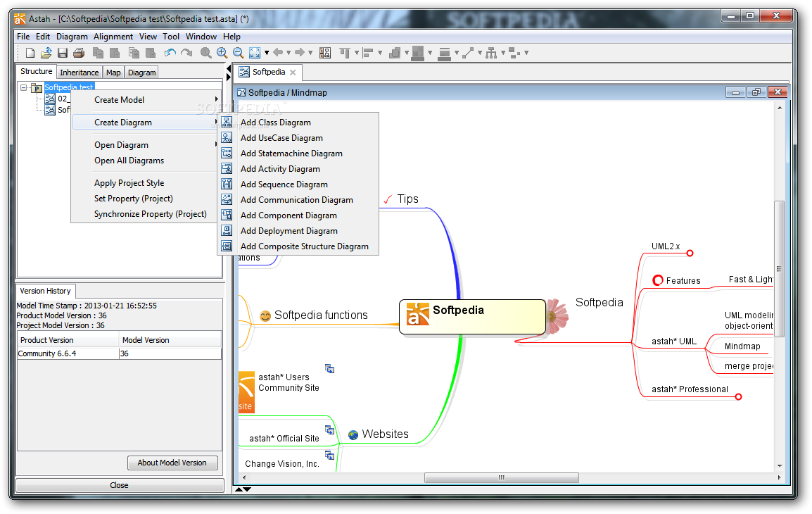Click the Back navigation arrow icon
The height and width of the screenshot is (514, 812).
(278, 52)
